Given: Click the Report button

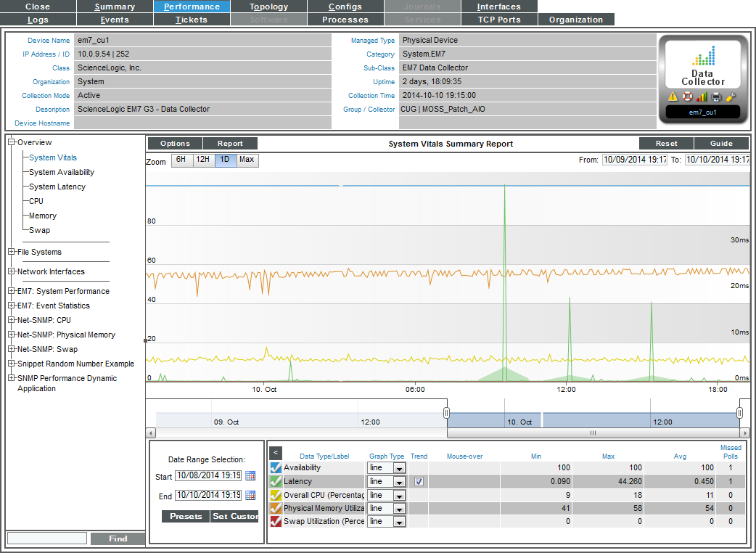Looking at the screenshot, I should coord(230,143).
